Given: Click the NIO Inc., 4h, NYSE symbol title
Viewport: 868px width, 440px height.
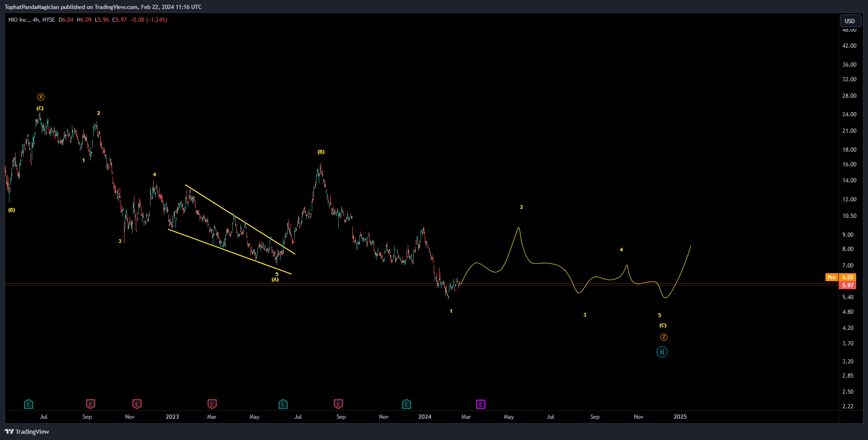Looking at the screenshot, I should tap(32, 20).
